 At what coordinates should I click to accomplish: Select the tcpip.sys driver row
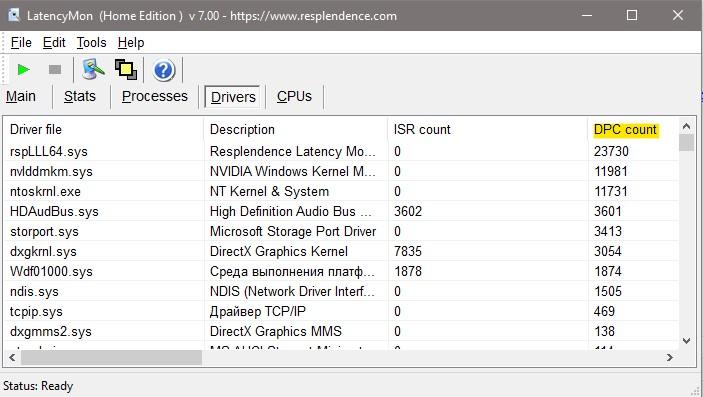pyautogui.click(x=341, y=311)
